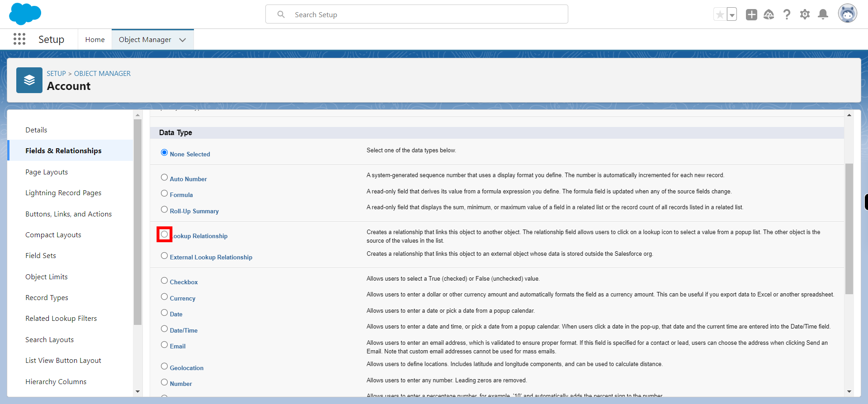Open Global Actions plus icon
Viewport: 868px width, 404px height.
pyautogui.click(x=751, y=14)
